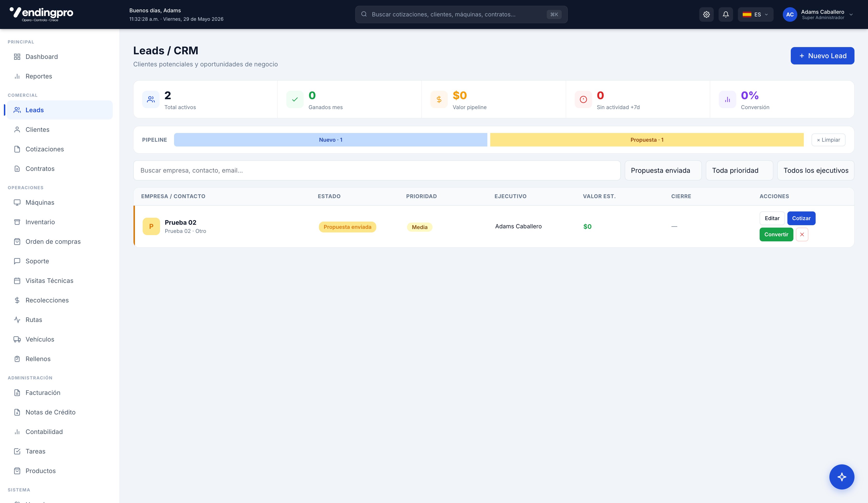Open Facturación in the sidebar
Screen dimensions: 868x503
pos(60,393)
